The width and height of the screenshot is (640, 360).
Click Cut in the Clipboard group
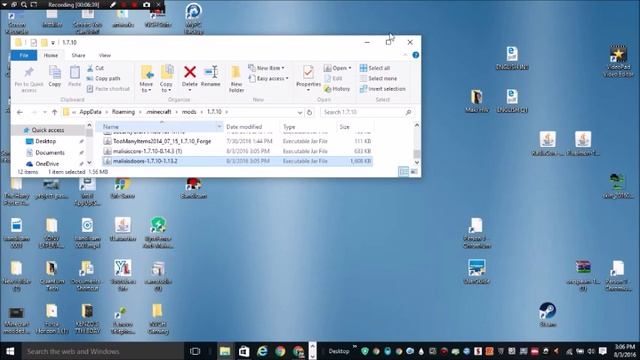pos(96,68)
